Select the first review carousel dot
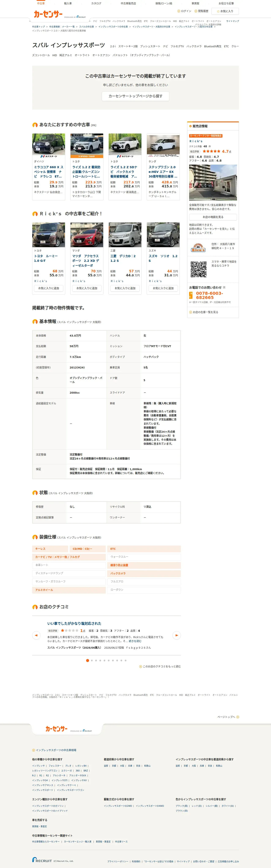This screenshot has width=271, height=868. point(88,661)
